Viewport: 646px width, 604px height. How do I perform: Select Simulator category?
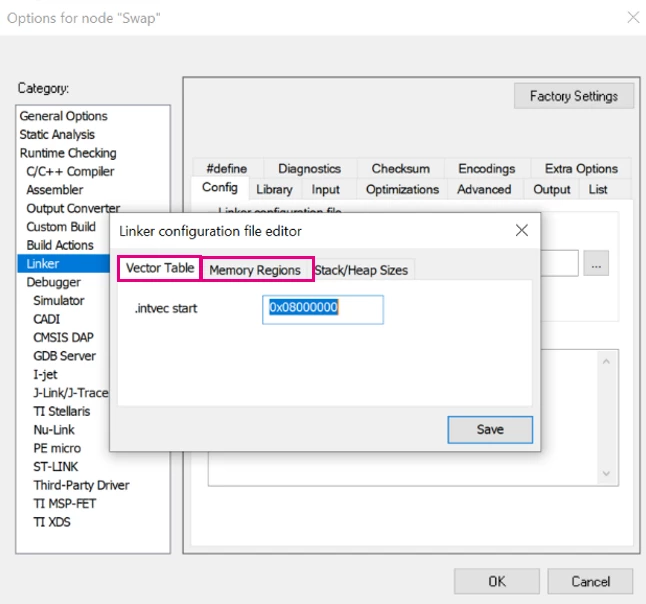tap(59, 301)
